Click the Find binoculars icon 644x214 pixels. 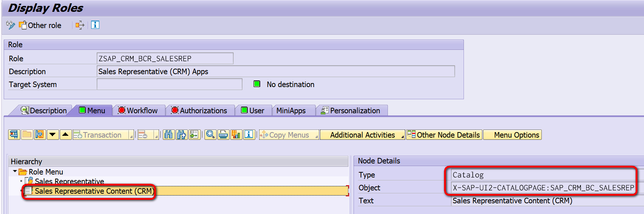tap(169, 135)
